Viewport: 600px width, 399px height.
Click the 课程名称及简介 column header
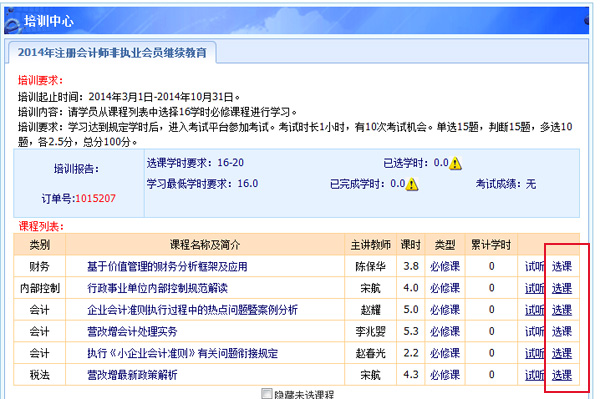pyautogui.click(x=205, y=245)
